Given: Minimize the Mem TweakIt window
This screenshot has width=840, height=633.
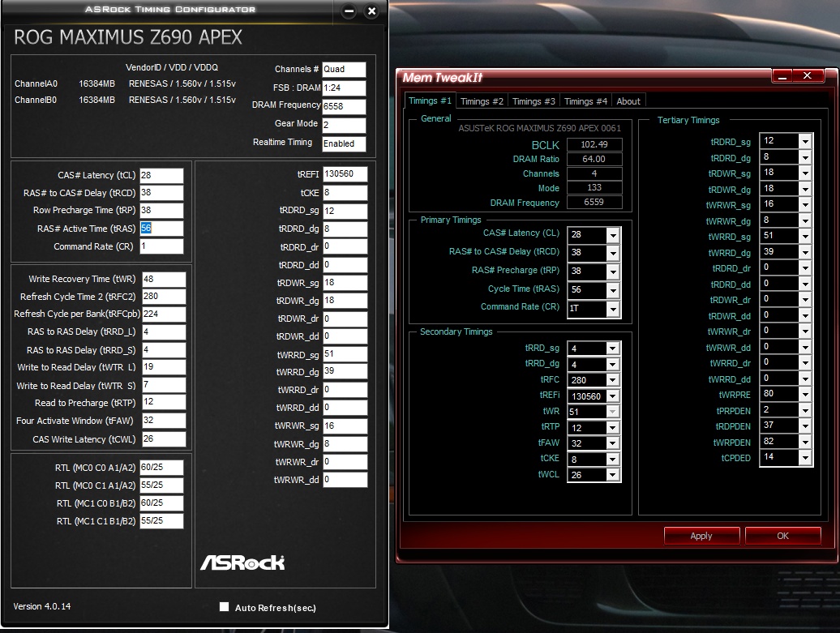Looking at the screenshot, I should point(782,76).
